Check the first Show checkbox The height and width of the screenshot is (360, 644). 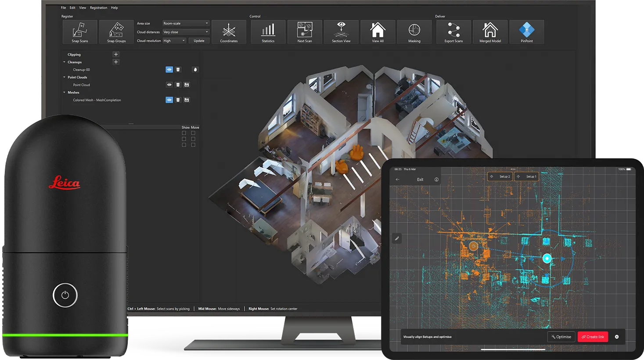(x=184, y=133)
